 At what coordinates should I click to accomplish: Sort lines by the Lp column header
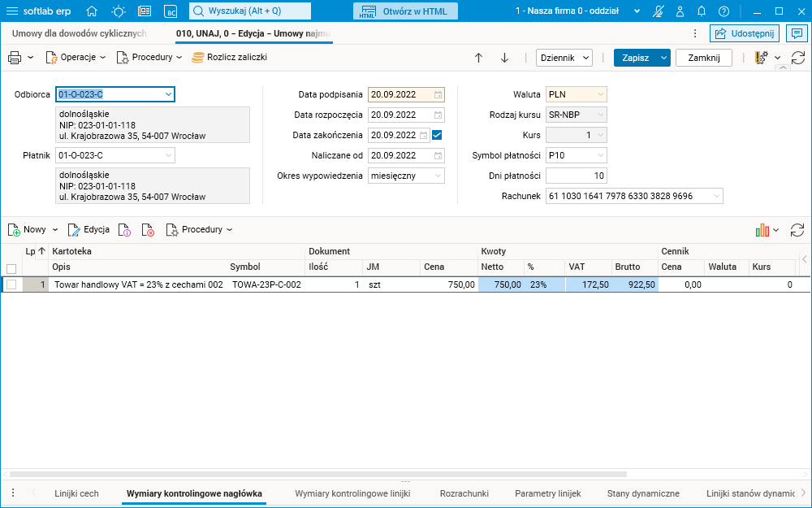point(35,251)
